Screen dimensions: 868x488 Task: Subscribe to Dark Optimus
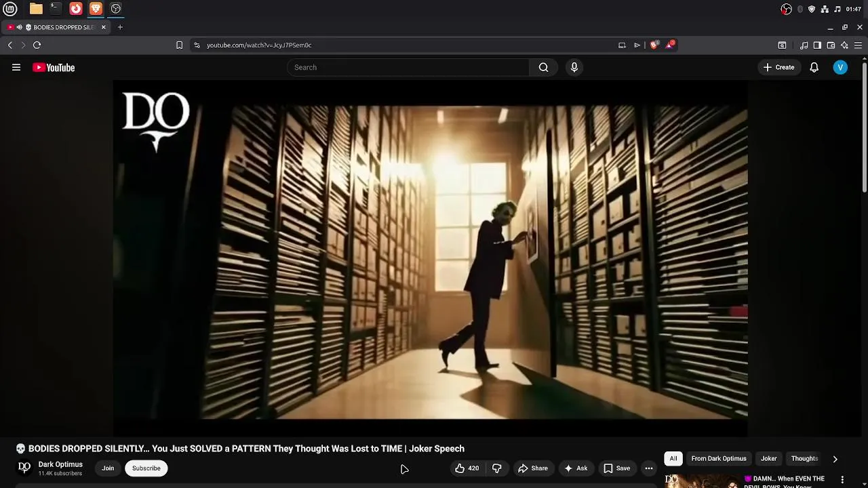point(146,468)
